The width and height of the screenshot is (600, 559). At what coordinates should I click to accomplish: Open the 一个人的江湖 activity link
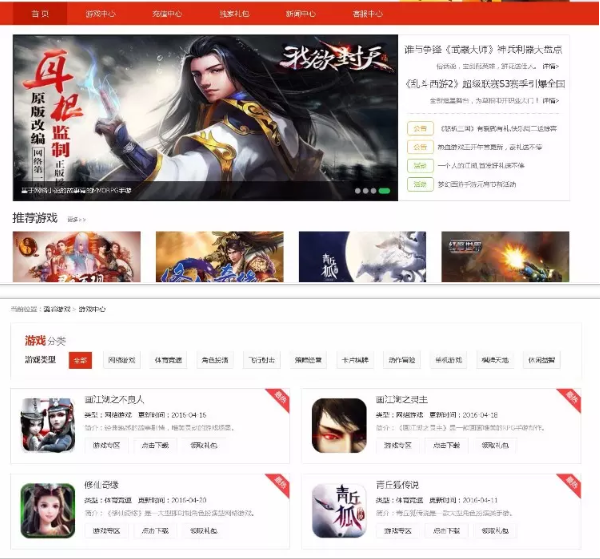[x=481, y=166]
